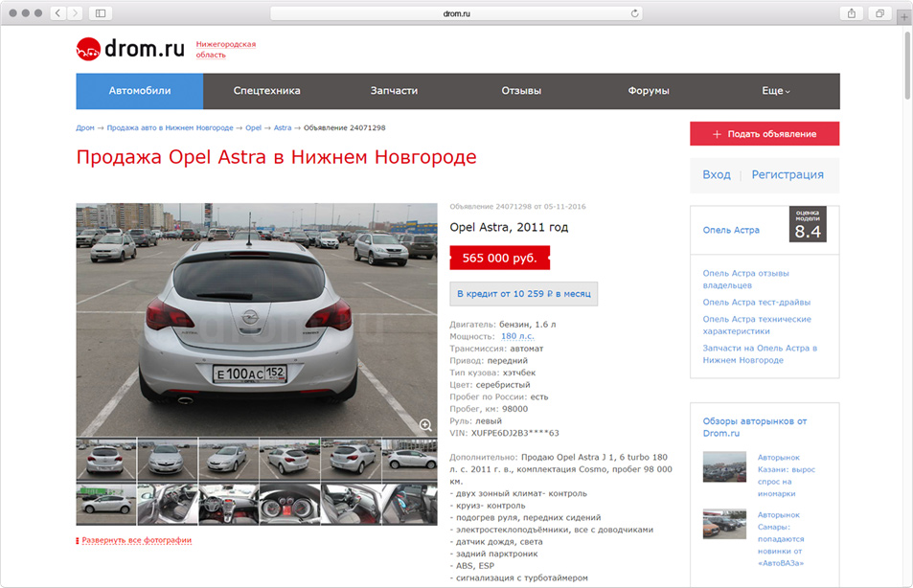The width and height of the screenshot is (913, 588).
Task: Click the page vertical scrollbar
Action: [907, 64]
